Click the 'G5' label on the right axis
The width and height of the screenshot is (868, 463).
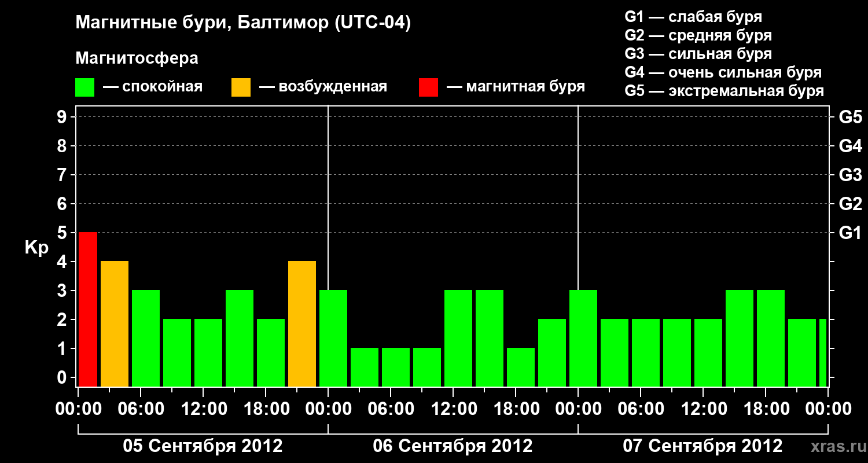(850, 117)
